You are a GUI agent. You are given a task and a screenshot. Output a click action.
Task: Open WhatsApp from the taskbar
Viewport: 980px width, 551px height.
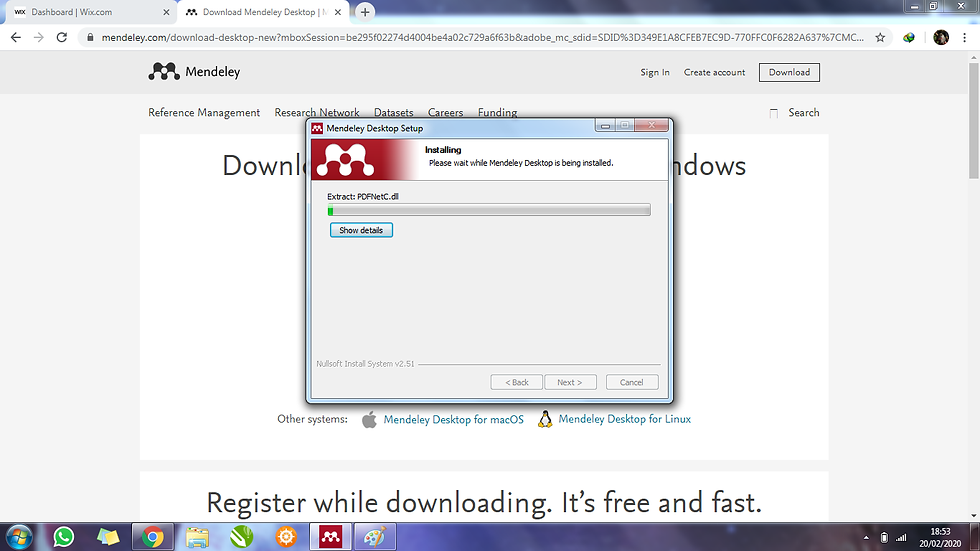point(64,537)
